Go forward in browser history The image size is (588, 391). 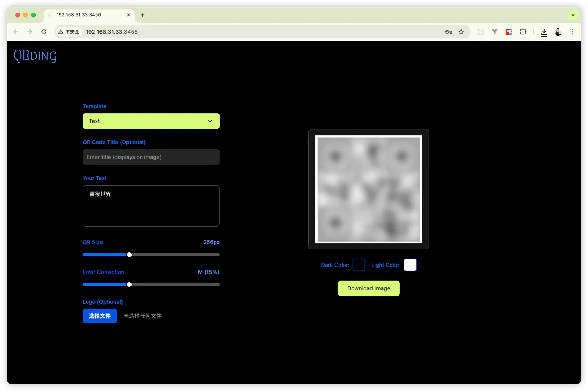click(x=30, y=32)
